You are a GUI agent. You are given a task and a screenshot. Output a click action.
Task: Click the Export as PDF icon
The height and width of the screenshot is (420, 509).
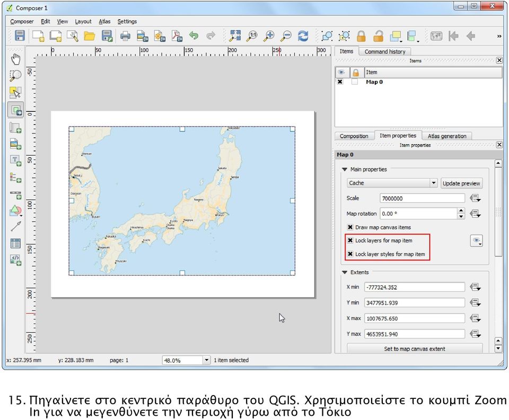pyautogui.click(x=177, y=35)
